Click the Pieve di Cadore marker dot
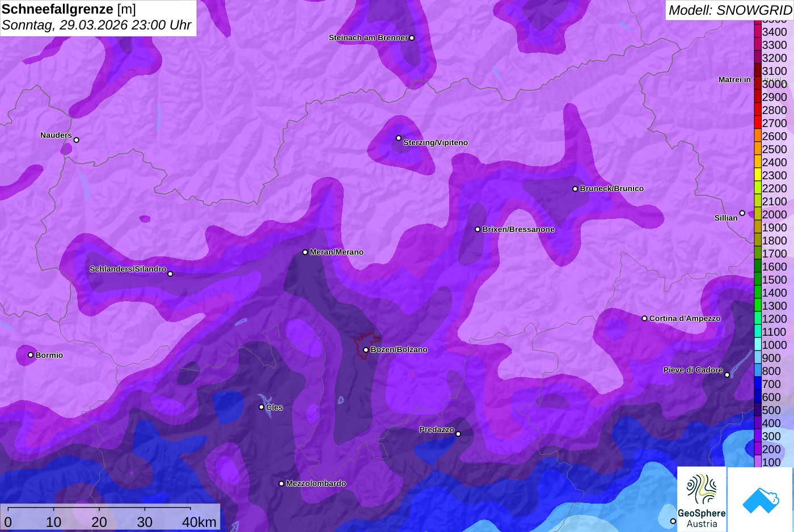794x532 pixels. (x=727, y=375)
